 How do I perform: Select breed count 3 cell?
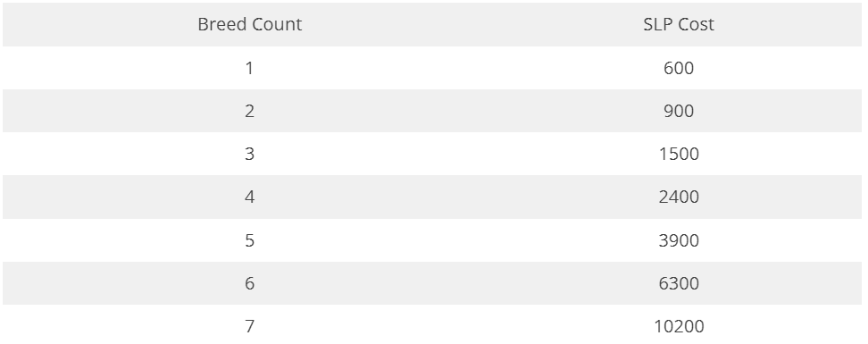(250, 154)
